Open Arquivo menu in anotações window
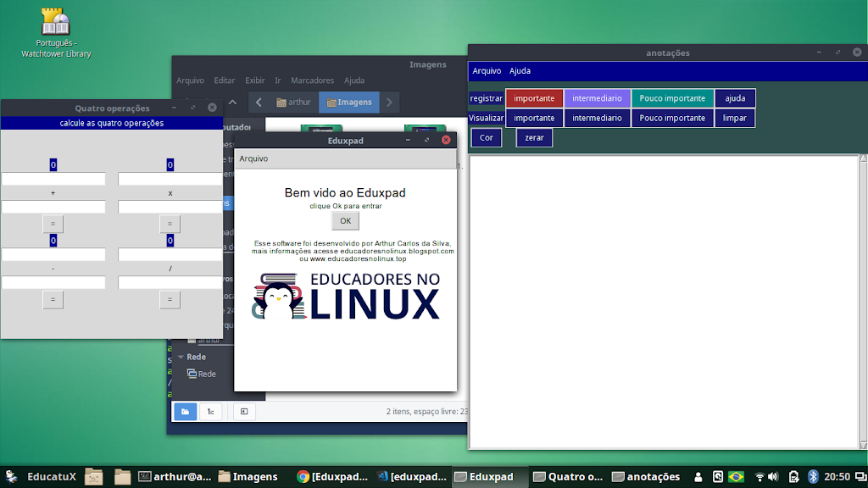 (x=487, y=71)
